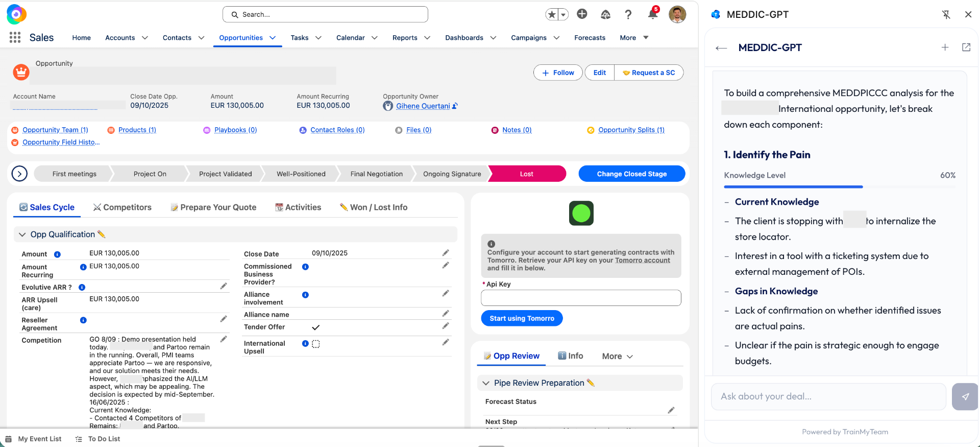Click Request a SC button

tap(649, 73)
